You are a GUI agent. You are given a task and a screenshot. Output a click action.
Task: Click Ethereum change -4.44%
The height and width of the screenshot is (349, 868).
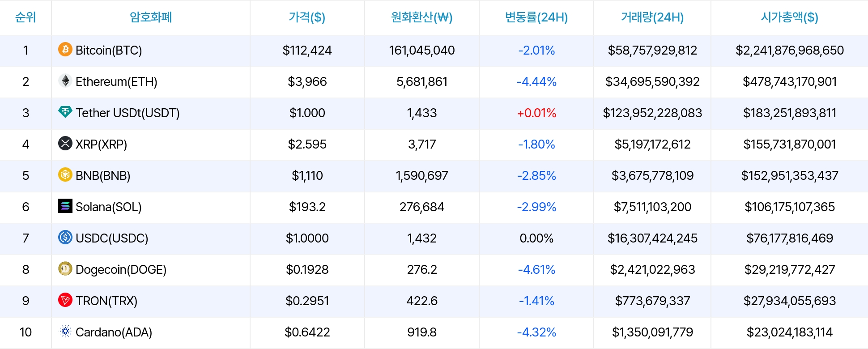pos(536,82)
